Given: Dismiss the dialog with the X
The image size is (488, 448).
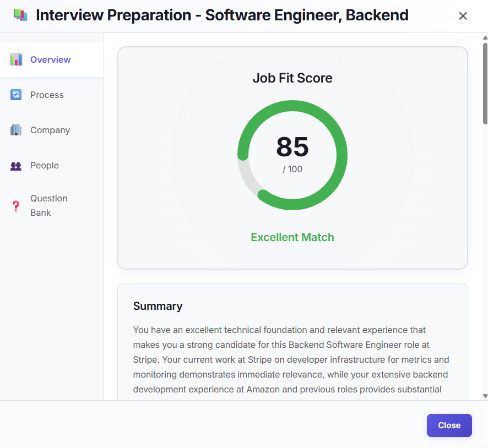Looking at the screenshot, I should click(463, 15).
